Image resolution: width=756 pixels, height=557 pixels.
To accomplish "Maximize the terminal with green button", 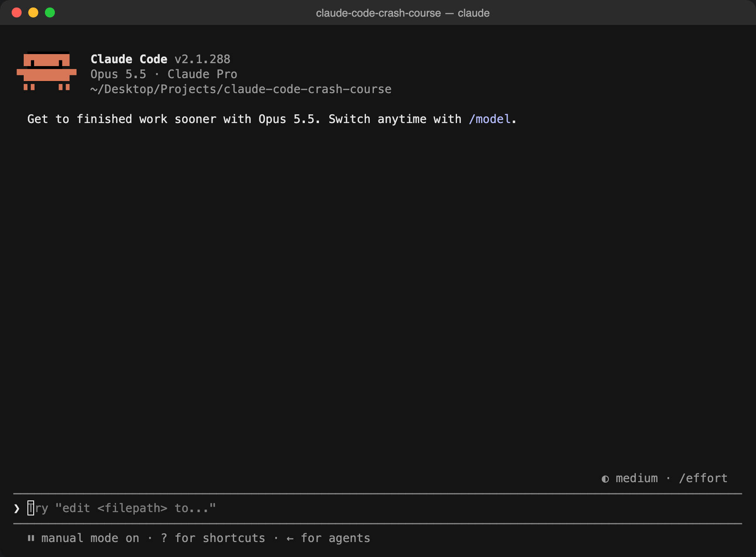I will tap(50, 12).
